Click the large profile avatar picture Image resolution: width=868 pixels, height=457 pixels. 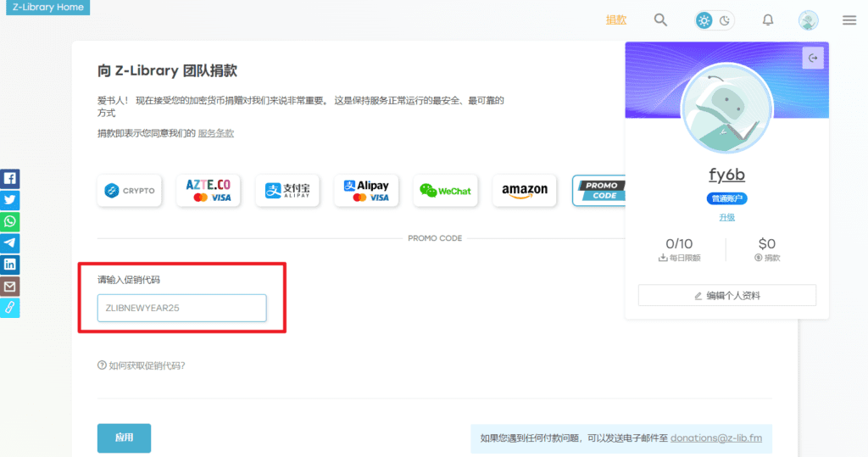(x=726, y=109)
